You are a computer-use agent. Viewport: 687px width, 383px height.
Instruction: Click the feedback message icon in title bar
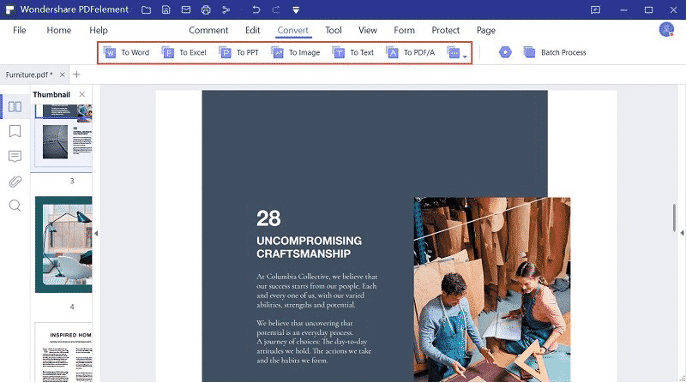coord(595,10)
